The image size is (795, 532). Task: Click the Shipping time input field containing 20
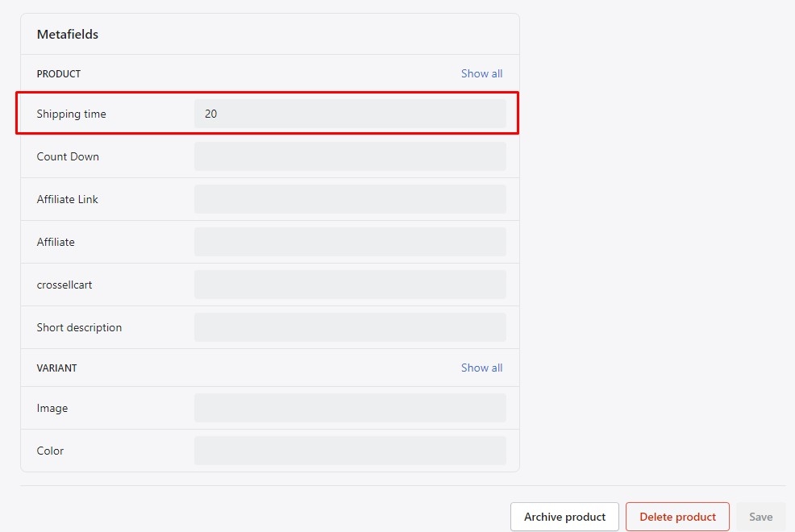(350, 114)
